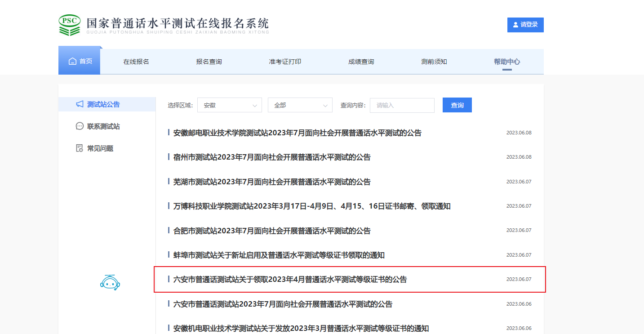Click the megaphone icon beside 测试站公告

[80, 104]
